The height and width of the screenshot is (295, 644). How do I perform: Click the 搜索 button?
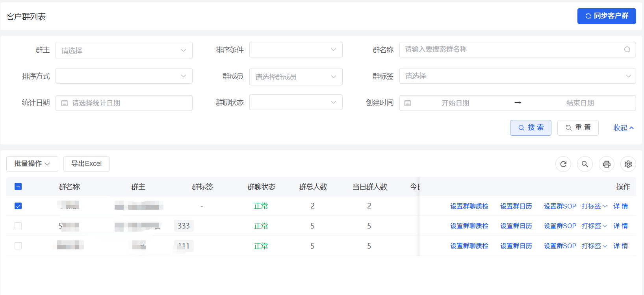coord(531,128)
